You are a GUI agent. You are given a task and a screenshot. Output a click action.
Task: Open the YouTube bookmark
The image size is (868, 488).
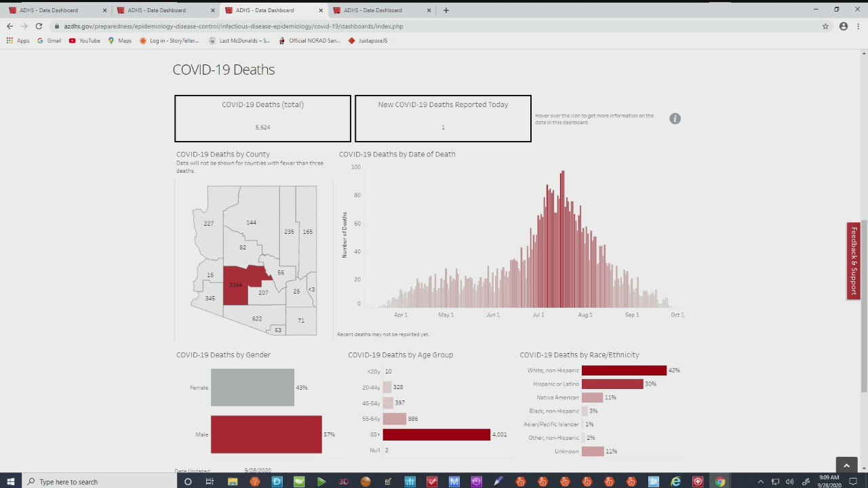pos(85,41)
